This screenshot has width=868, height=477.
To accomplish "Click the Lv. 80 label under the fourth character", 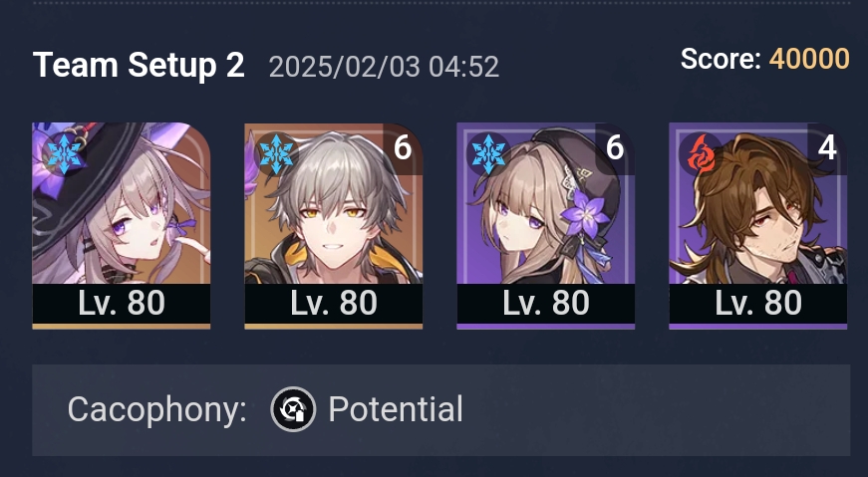I will click(757, 304).
